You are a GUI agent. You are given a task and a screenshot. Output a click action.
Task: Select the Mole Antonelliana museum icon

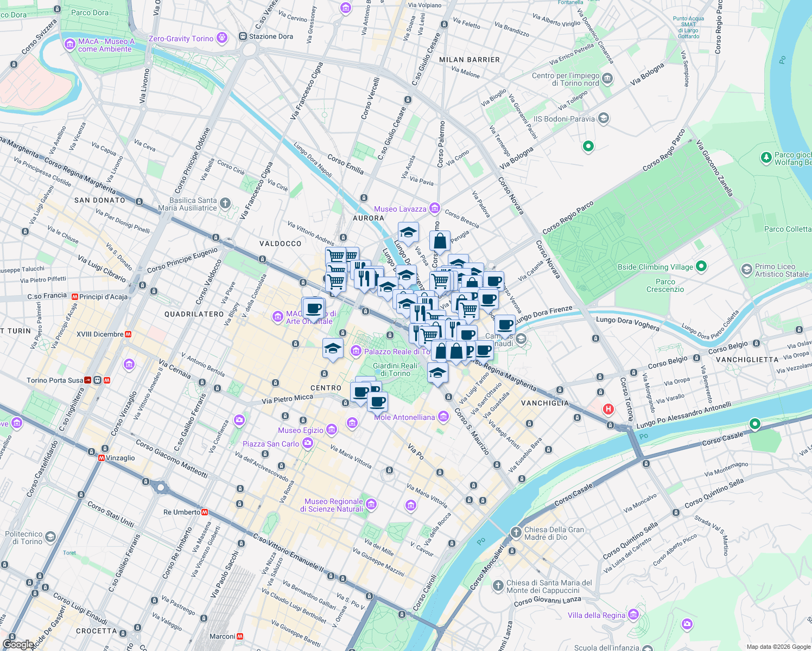point(443,417)
